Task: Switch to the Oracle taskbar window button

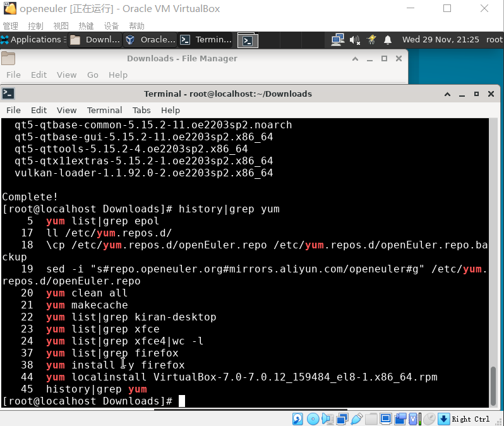Action: [x=150, y=39]
